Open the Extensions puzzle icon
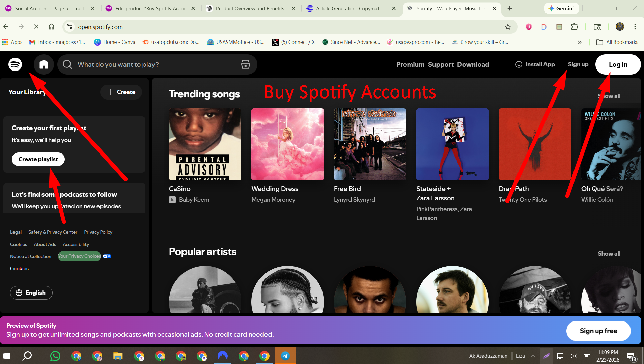644x364 pixels. point(575,27)
